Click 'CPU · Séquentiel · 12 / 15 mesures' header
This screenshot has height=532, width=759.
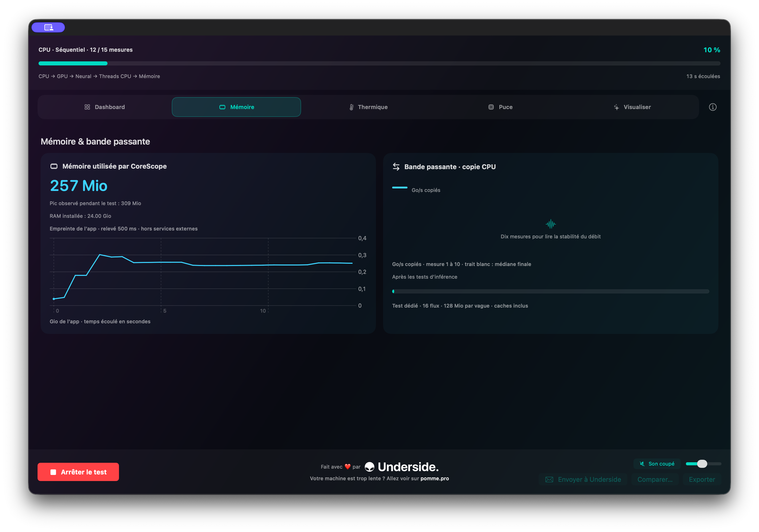point(85,49)
